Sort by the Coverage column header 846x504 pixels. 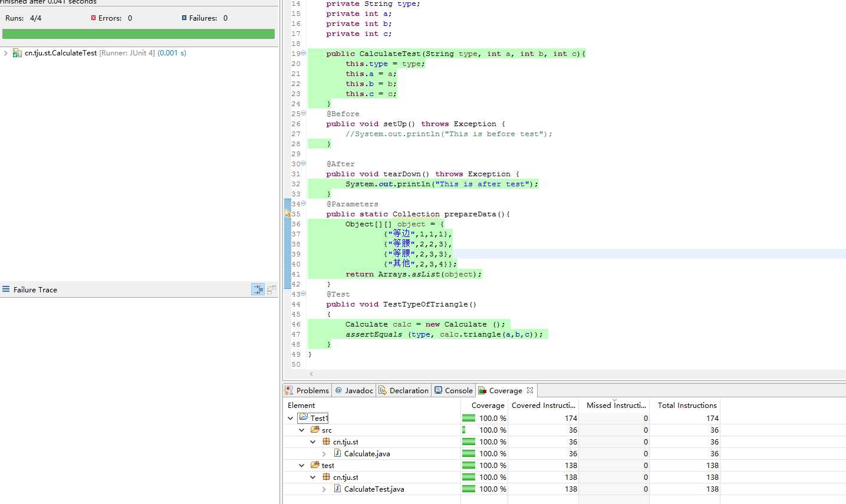(484, 405)
